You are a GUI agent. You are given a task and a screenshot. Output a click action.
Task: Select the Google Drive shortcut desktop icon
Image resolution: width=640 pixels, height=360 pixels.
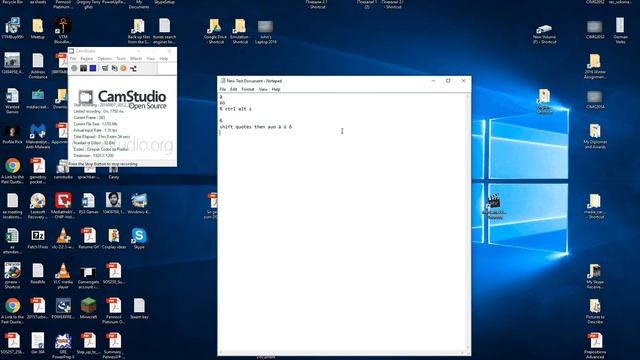215,31
